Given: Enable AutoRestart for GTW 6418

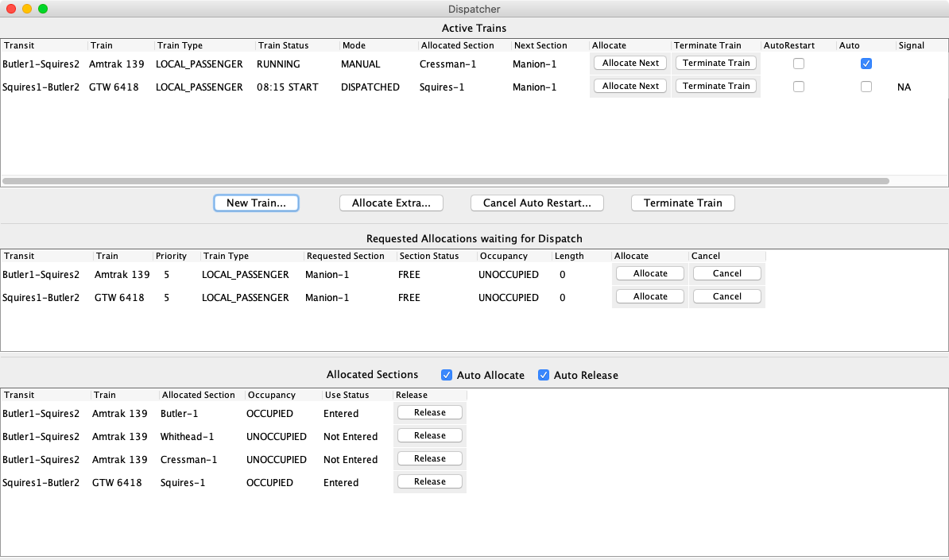Looking at the screenshot, I should 799,87.
